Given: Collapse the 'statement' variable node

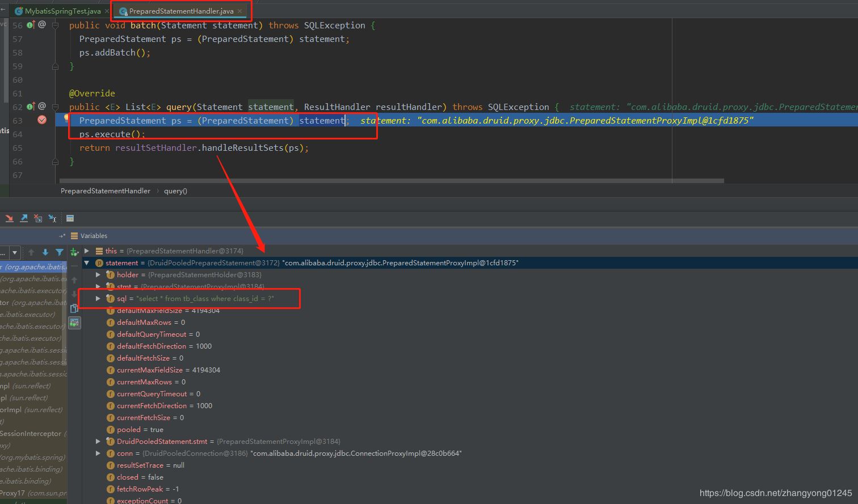Looking at the screenshot, I should pos(87,263).
